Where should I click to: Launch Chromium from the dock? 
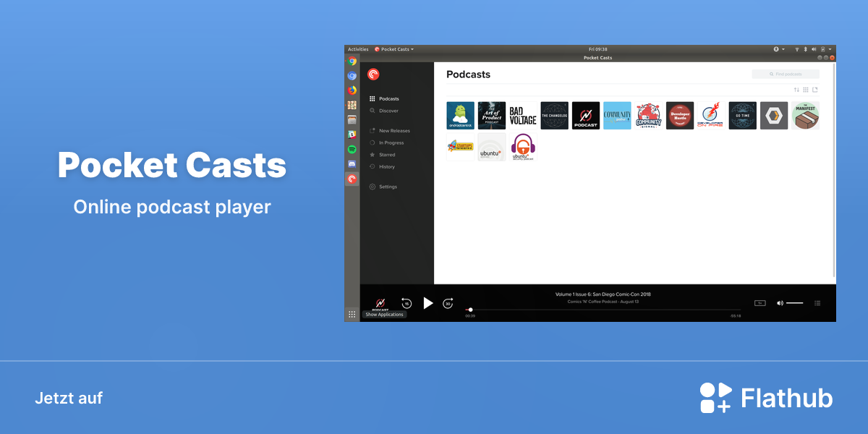click(352, 76)
